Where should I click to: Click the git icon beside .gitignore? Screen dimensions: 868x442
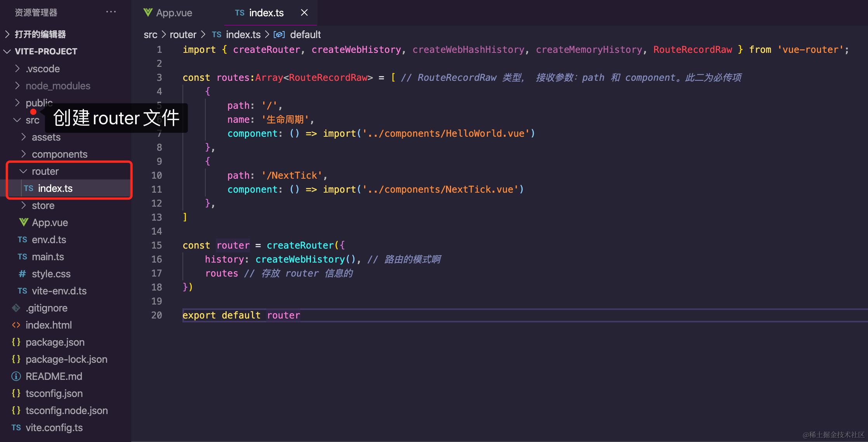(x=16, y=308)
